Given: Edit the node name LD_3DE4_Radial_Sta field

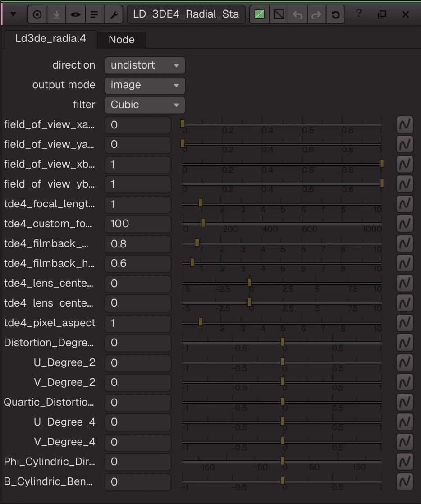Looking at the screenshot, I should click(186, 14).
